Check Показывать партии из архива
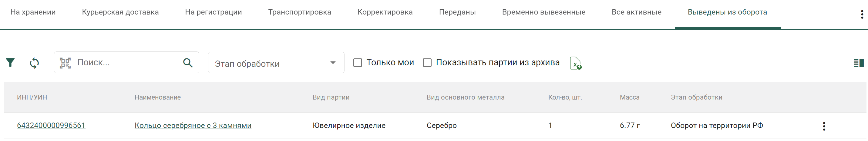This screenshot has width=868, height=141. click(x=427, y=63)
